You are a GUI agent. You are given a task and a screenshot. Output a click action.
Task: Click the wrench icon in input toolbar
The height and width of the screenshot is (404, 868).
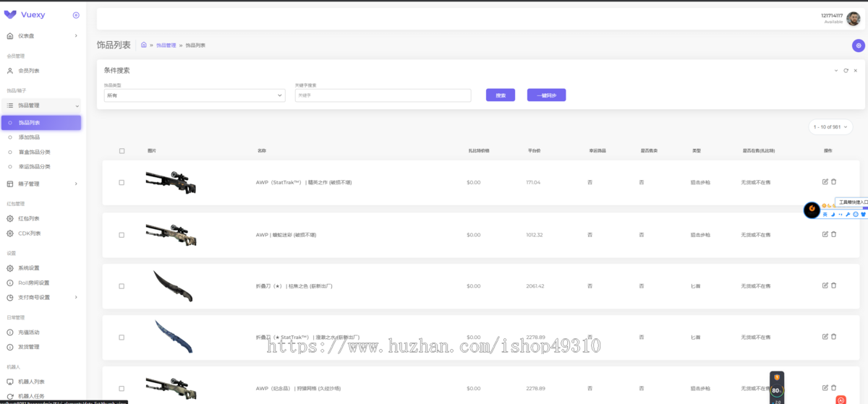(x=848, y=215)
